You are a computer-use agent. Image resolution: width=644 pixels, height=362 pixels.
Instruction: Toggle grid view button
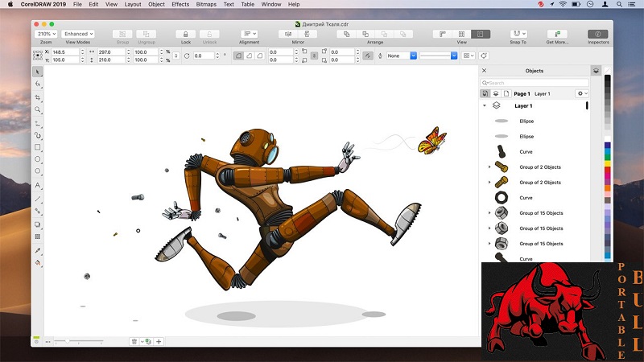click(x=461, y=34)
